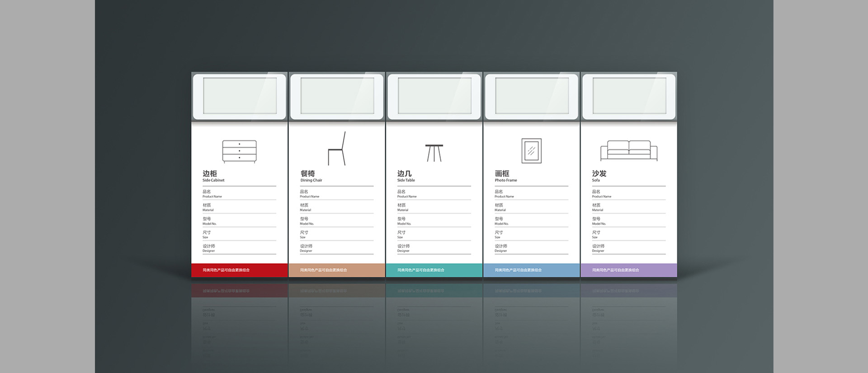Click the purple footer bar under Sofa
Image resolution: width=868 pixels, height=373 pixels.
[x=628, y=270]
